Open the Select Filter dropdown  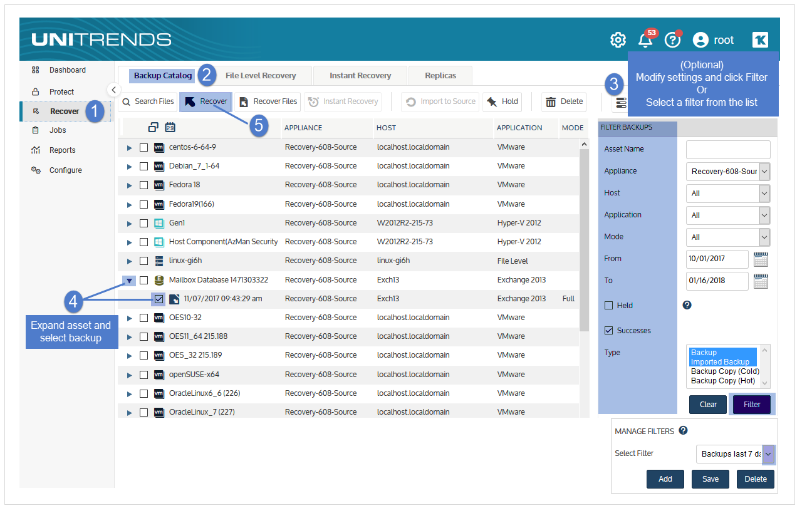(x=736, y=454)
